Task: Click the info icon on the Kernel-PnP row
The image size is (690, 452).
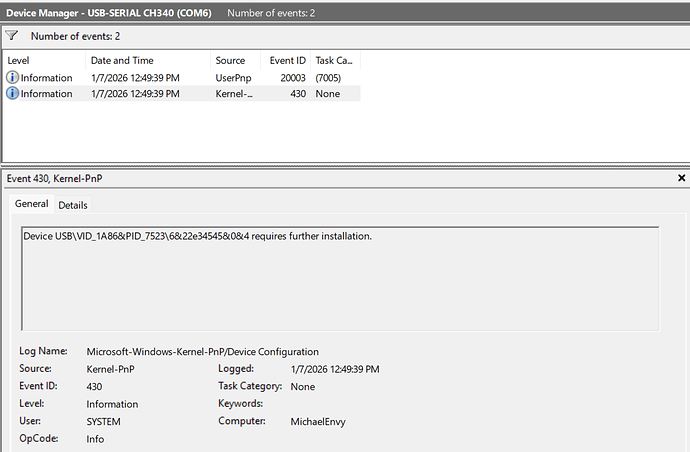Action: point(12,93)
